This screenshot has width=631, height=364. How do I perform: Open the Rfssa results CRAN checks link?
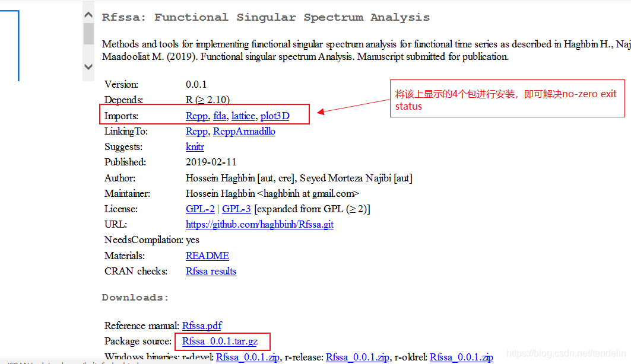click(x=211, y=271)
